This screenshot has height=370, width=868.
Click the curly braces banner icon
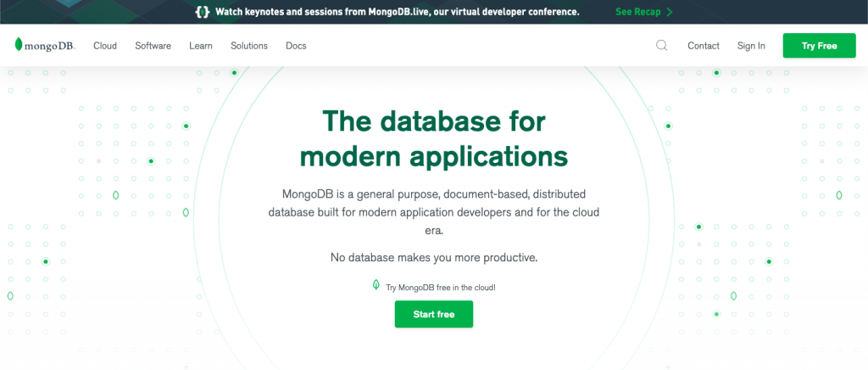click(x=203, y=12)
